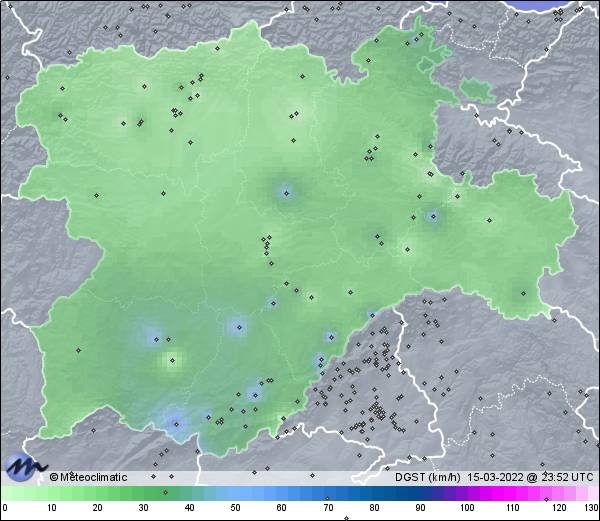Click the ©Meteoclimatic copyright text
The height and width of the screenshot is (521, 600).
coord(88,477)
